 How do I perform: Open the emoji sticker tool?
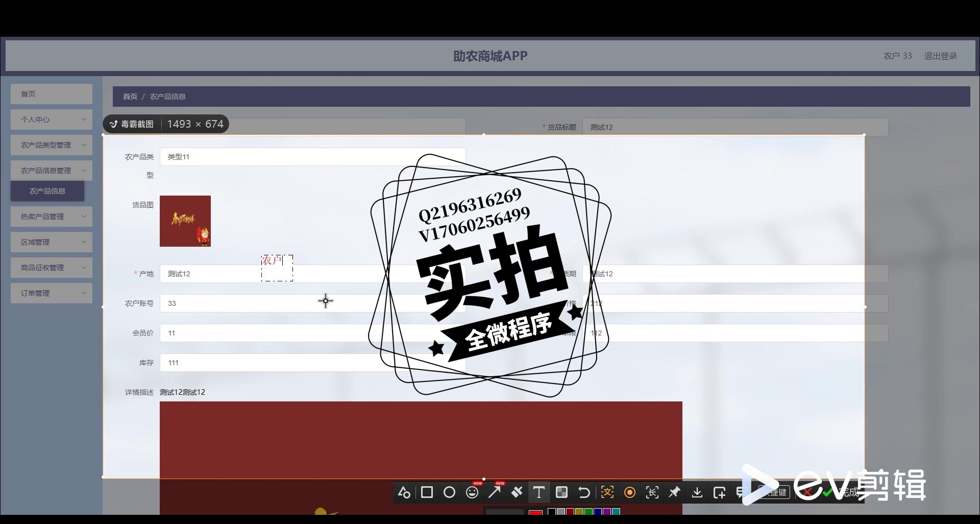pos(472,492)
